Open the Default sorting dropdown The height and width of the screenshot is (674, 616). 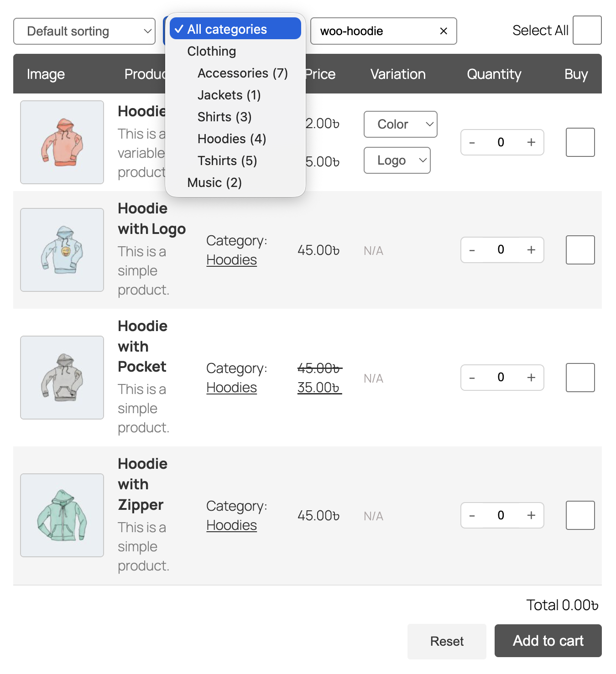tap(84, 31)
